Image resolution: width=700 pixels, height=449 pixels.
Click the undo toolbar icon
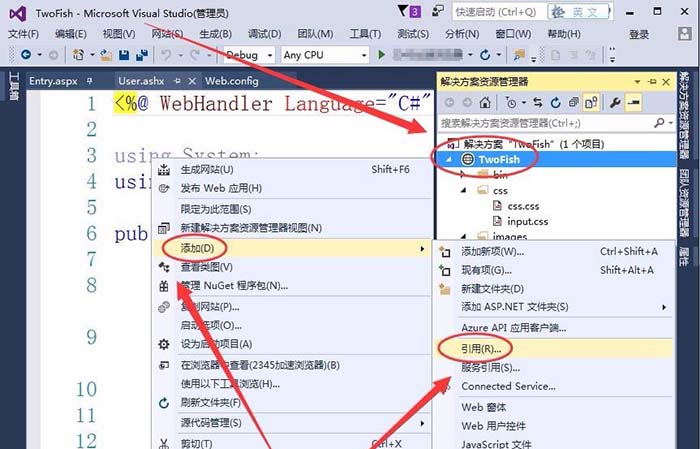166,55
